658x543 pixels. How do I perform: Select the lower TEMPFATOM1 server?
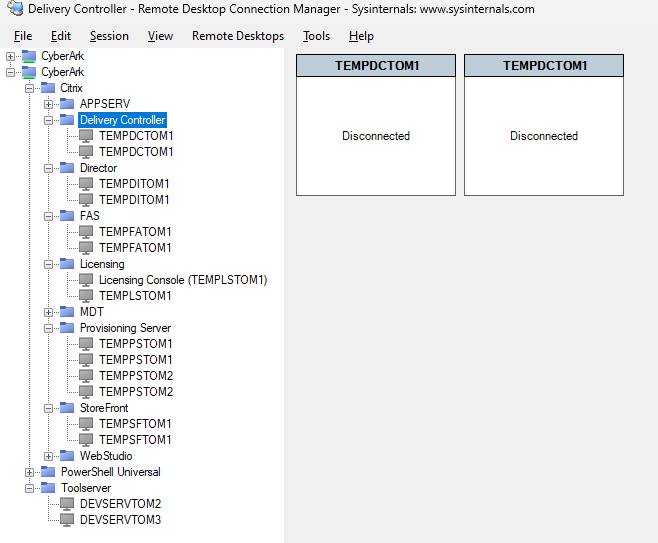pyautogui.click(x=135, y=248)
